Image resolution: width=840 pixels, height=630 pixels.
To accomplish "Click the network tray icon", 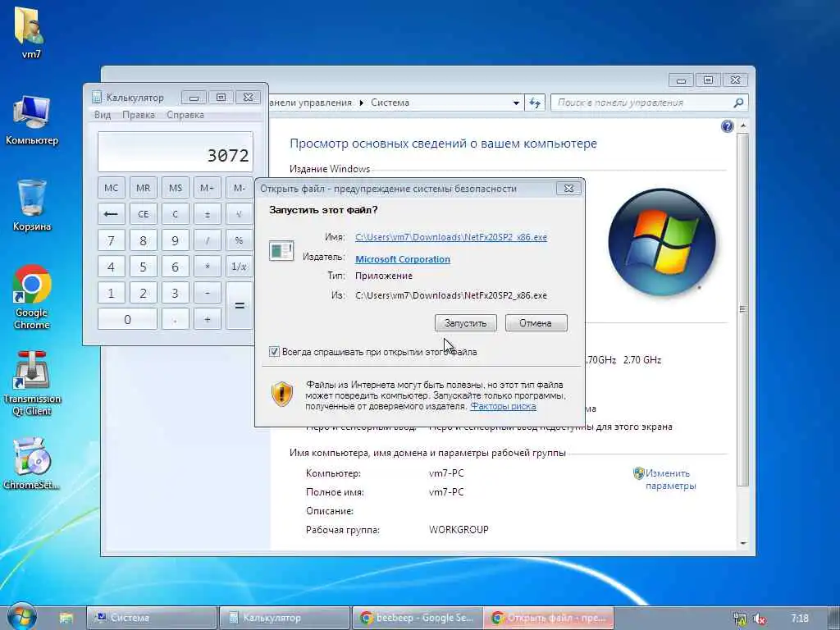I will pyautogui.click(x=740, y=619).
